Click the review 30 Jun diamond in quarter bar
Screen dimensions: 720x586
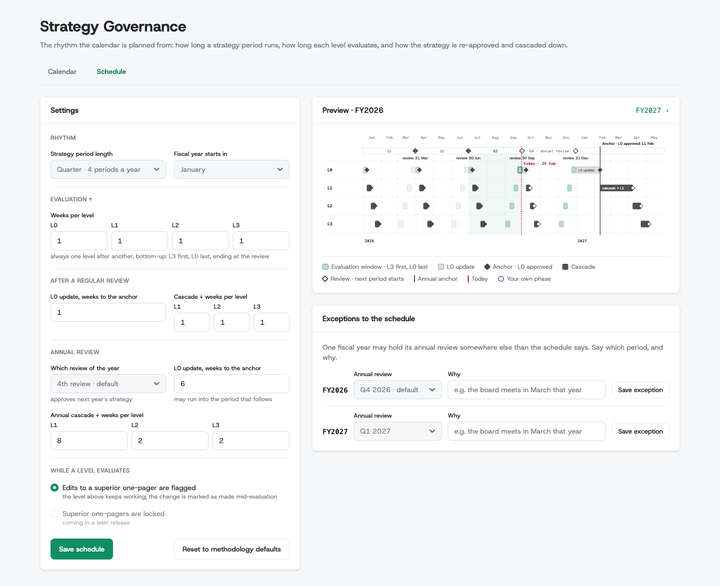coord(468,151)
